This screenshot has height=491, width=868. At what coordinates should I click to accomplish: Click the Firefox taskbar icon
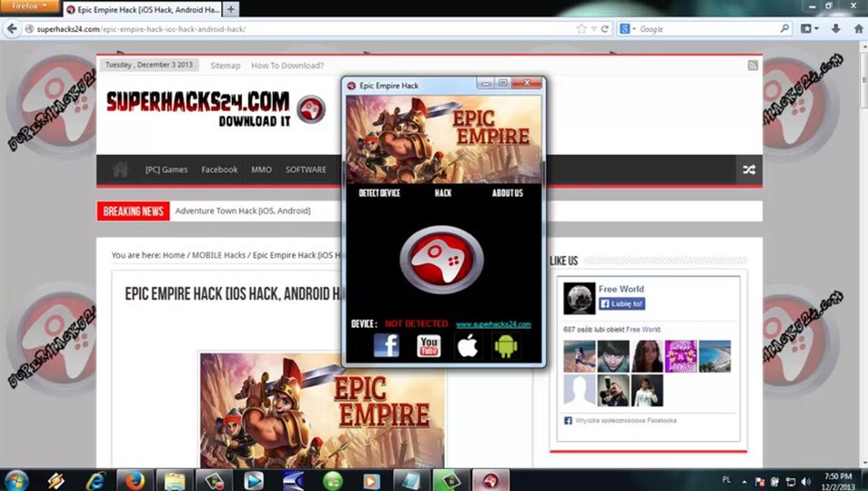tap(135, 480)
